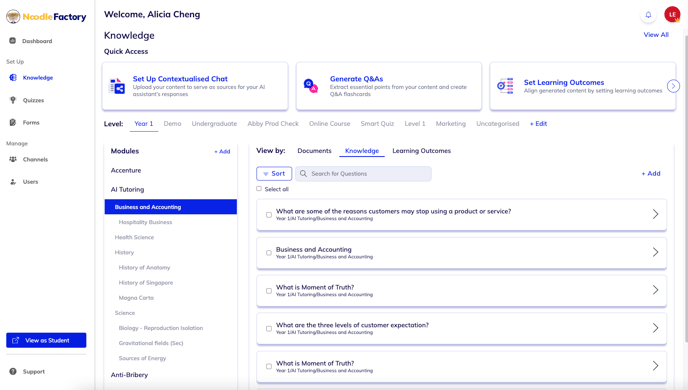688x390 pixels.
Task: Open the Channels people icon
Action: tap(13, 159)
